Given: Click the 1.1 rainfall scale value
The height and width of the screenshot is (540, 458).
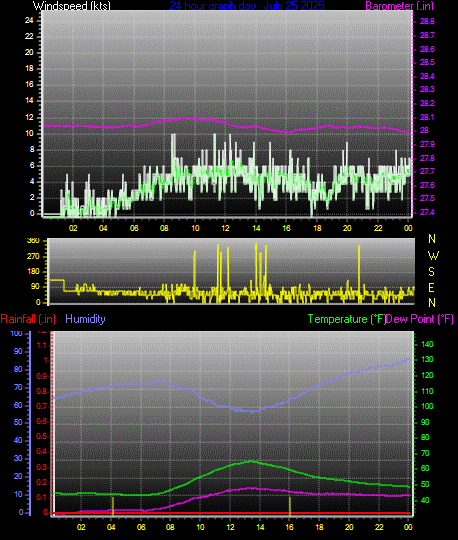Looking at the screenshot, I should 41,345.
